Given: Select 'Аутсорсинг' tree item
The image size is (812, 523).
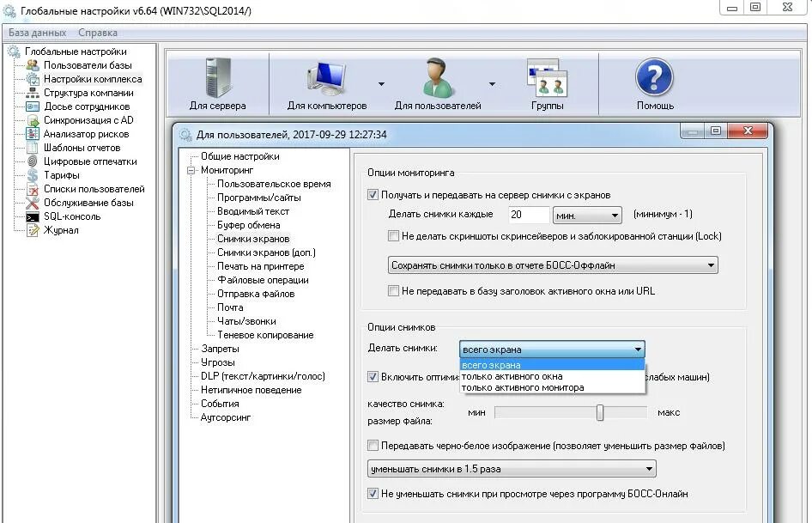Looking at the screenshot, I should click(225, 417).
